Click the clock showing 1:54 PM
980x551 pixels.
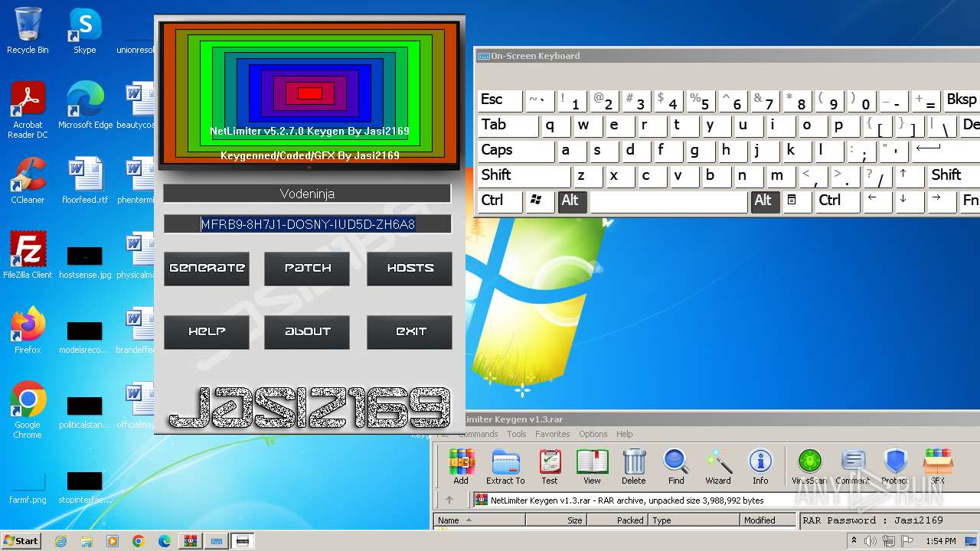tap(941, 541)
